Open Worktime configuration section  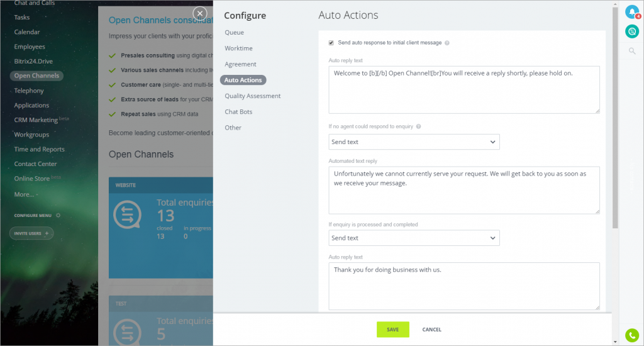pos(238,48)
